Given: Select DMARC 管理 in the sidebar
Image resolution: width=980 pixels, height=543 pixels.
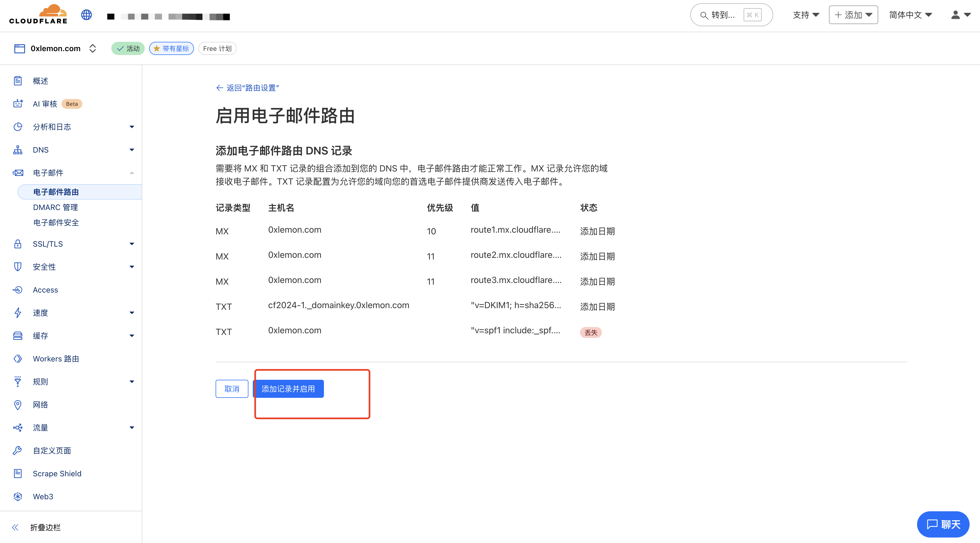Looking at the screenshot, I should click(55, 207).
